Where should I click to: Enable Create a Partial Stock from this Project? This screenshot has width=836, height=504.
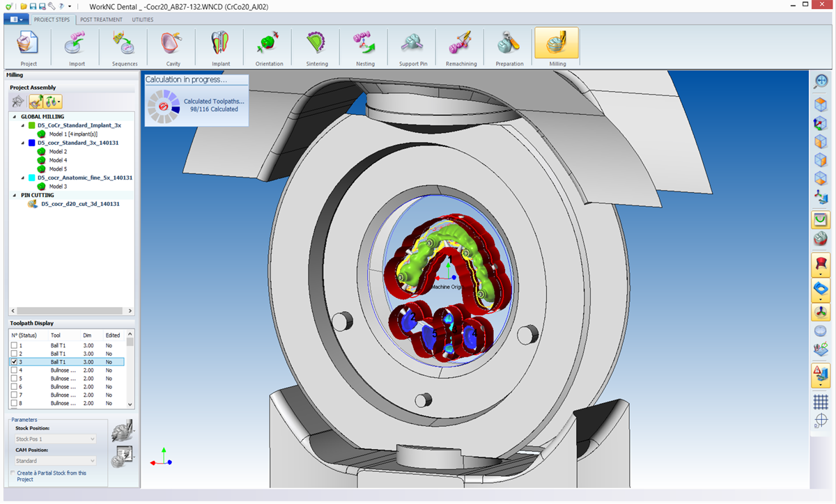pos(13,473)
